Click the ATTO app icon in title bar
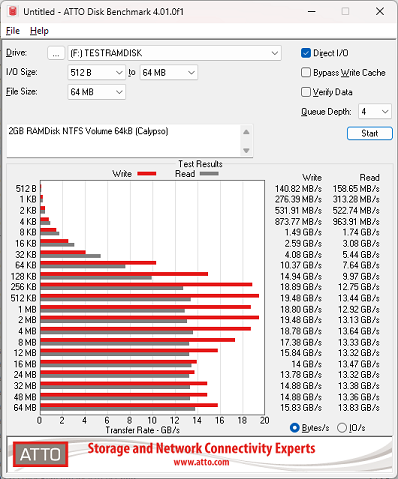Screen dimensions: 398x479 (13, 11)
